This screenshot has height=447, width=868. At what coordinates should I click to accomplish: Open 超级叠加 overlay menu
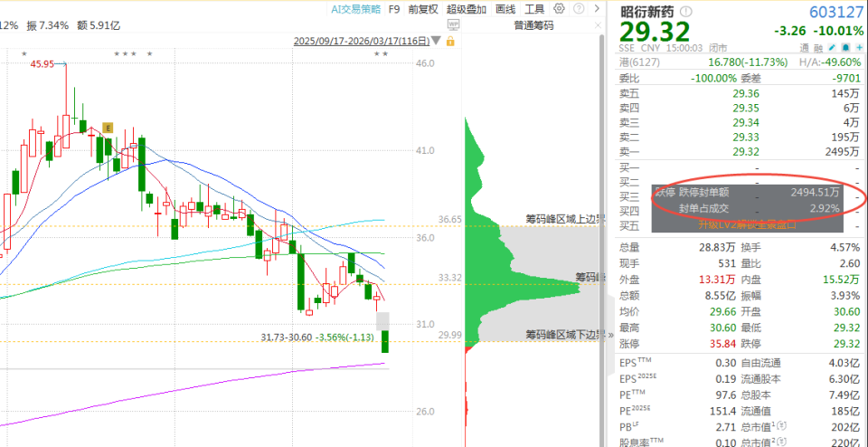click(x=467, y=9)
